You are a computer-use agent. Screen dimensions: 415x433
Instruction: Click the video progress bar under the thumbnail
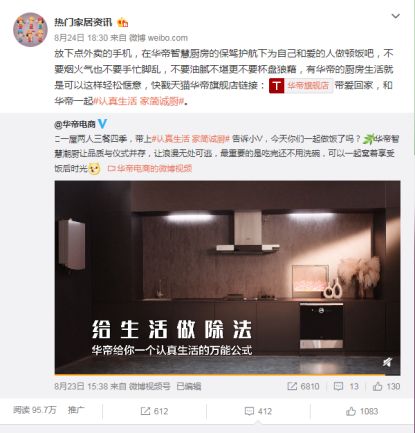pyautogui.click(x=227, y=374)
